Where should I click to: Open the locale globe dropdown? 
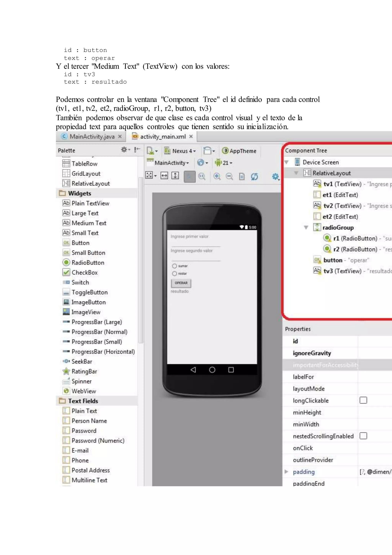[203, 163]
